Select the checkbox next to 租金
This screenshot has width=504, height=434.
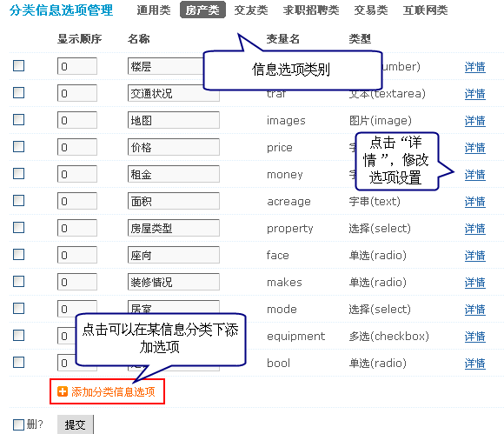pos(18,173)
